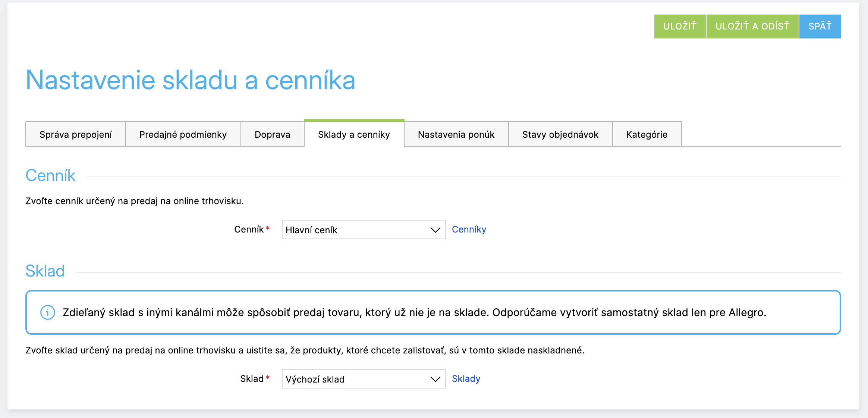Click the Sklady a cenníky tab

pos(354,134)
